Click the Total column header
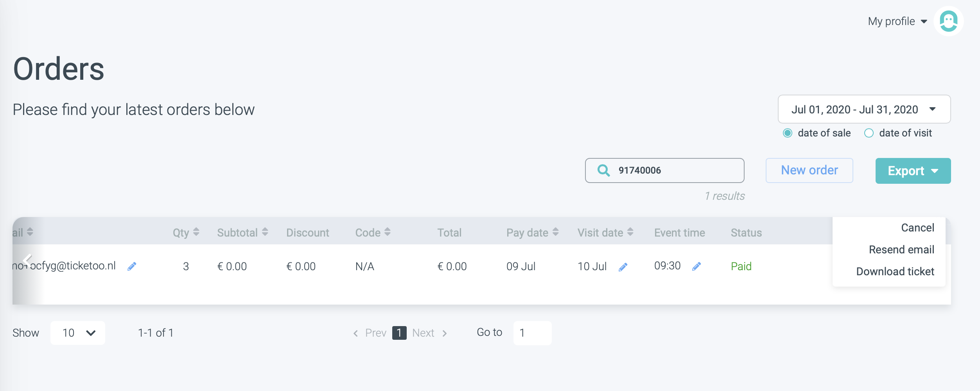This screenshot has width=980, height=391. point(449,233)
